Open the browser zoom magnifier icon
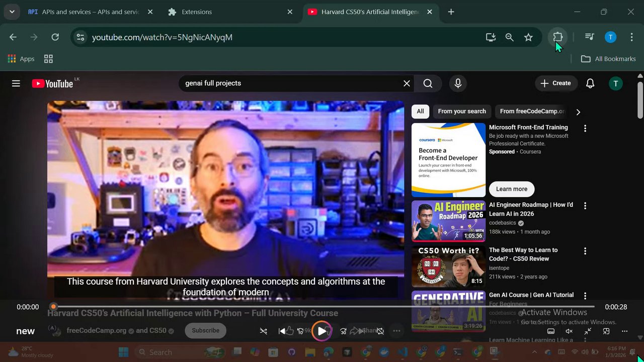The height and width of the screenshot is (362, 644). point(509,37)
